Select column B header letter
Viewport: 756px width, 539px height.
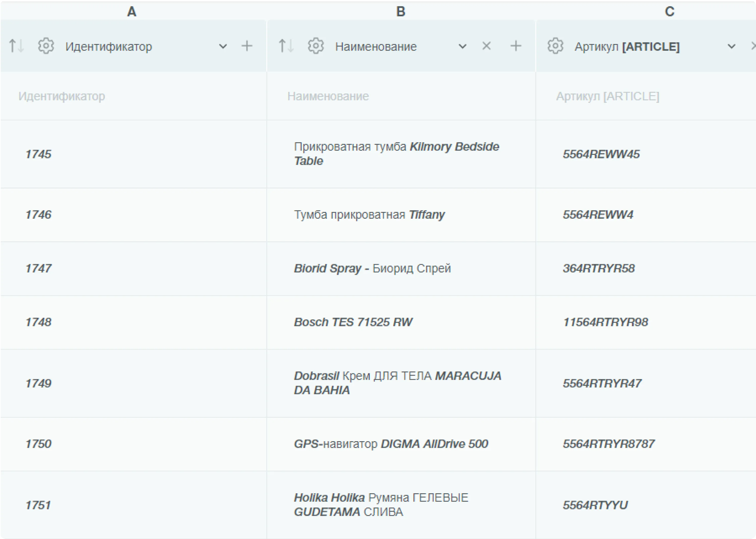(401, 12)
